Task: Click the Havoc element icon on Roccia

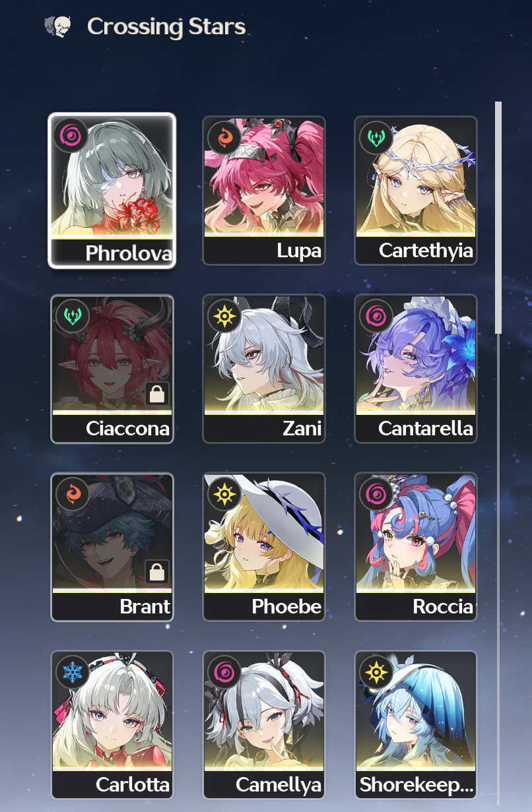Action: [x=376, y=493]
